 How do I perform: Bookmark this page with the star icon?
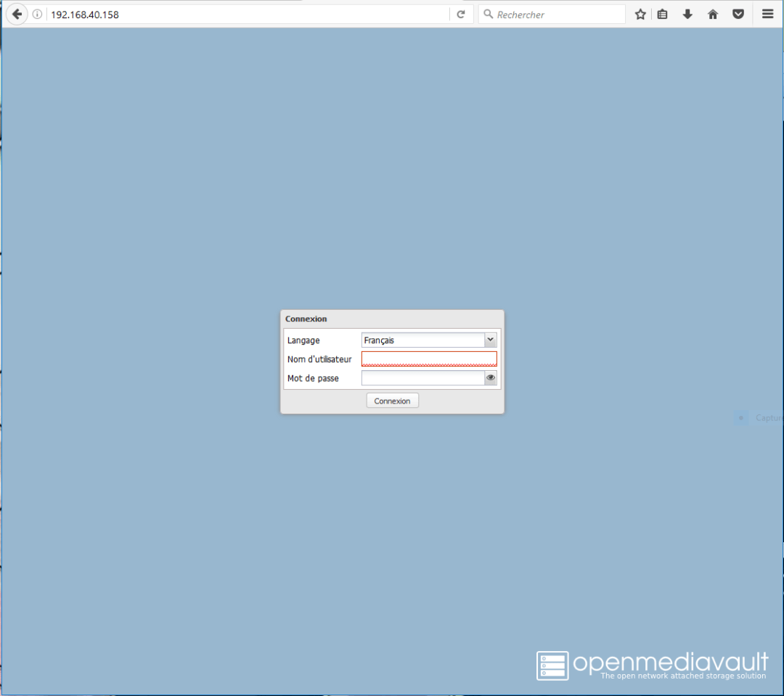coord(640,14)
